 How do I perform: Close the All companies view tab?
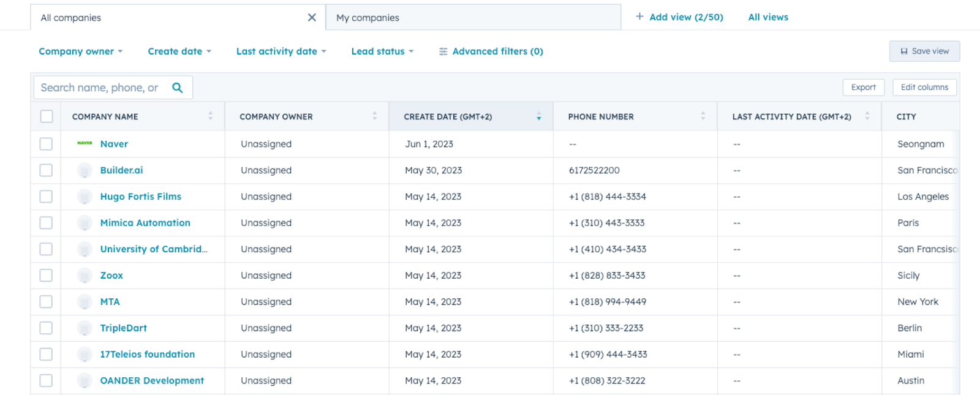312,18
